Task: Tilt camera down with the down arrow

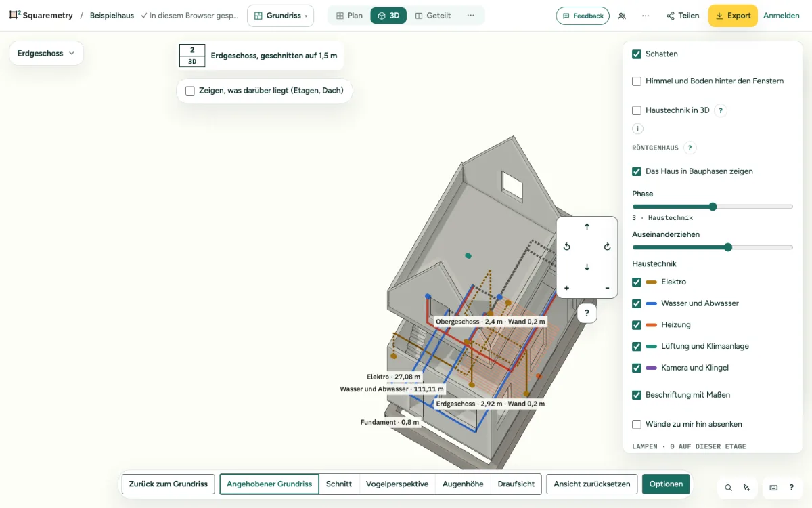Action: (587, 268)
